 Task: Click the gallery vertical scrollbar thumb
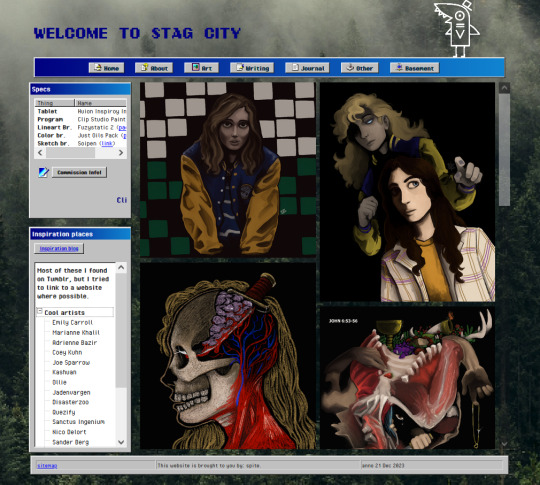point(504,150)
